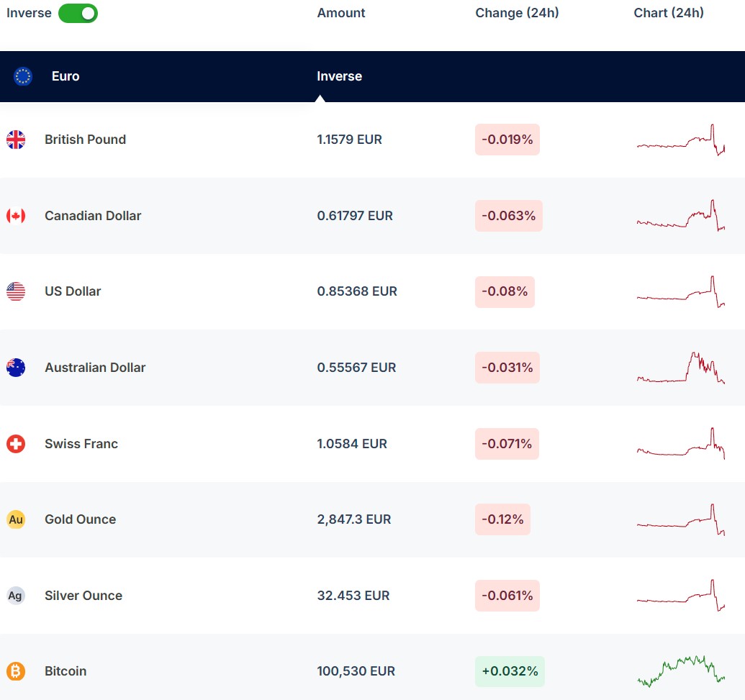
Task: Click the US Dollar flag icon
Action: (16, 291)
